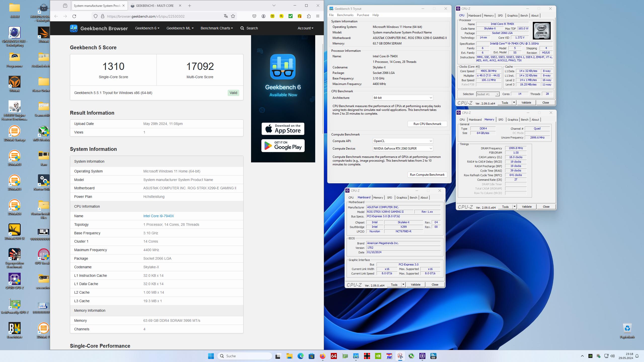Open the tracking protection shield icon
644x362 pixels.
(x=96, y=16)
